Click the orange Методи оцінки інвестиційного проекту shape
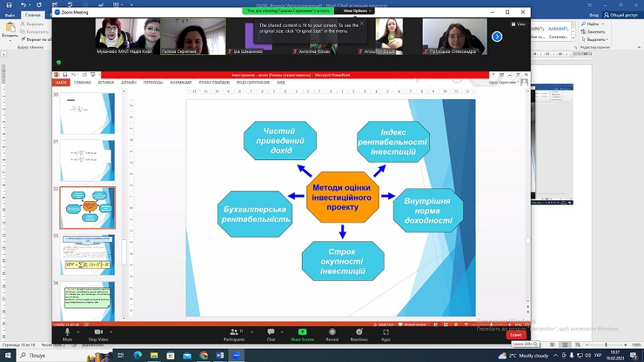This screenshot has width=644, height=362. (x=342, y=197)
